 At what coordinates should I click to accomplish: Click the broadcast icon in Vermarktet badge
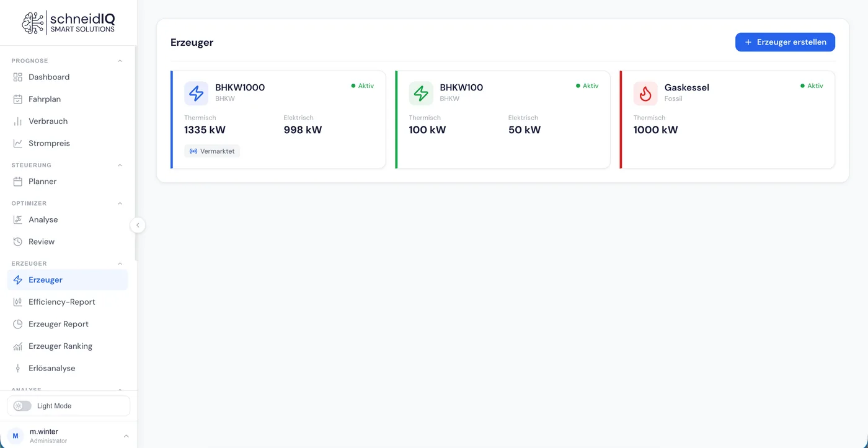(193, 151)
